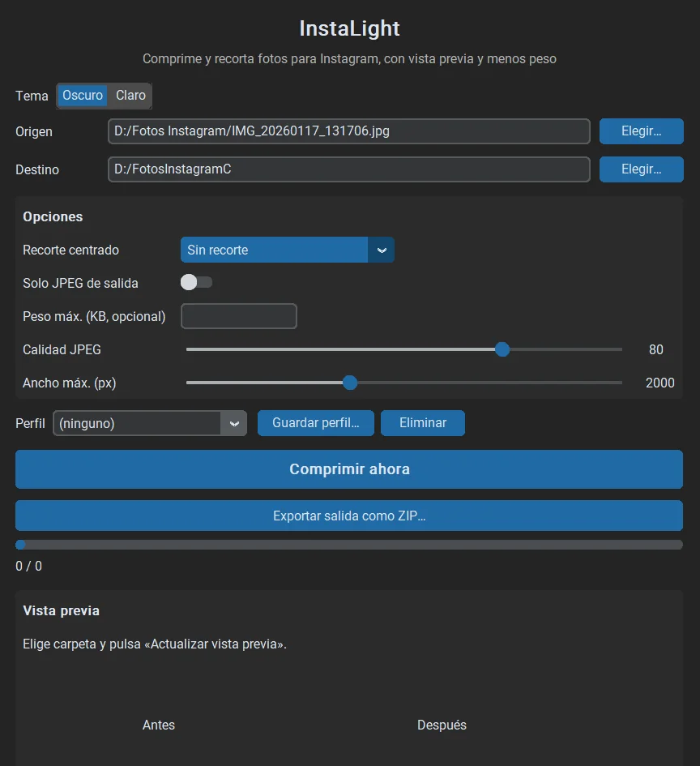This screenshot has width=700, height=766.
Task: Click the Solo JPEG de salida label
Action: point(80,284)
